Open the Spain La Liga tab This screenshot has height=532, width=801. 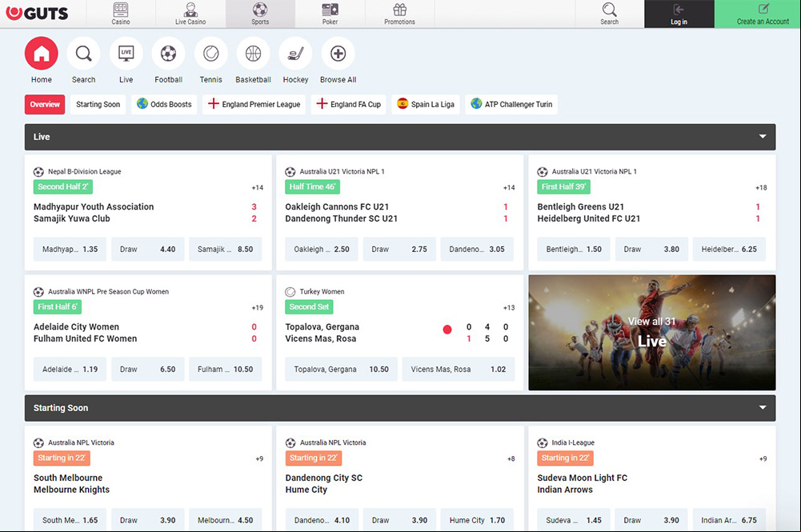(x=426, y=104)
